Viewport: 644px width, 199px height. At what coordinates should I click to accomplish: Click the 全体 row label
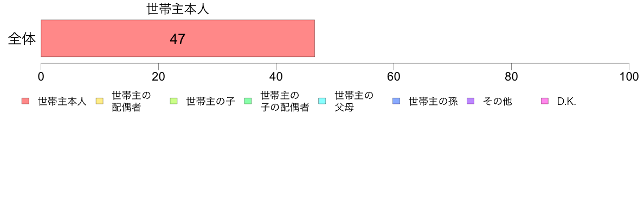[x=22, y=39]
